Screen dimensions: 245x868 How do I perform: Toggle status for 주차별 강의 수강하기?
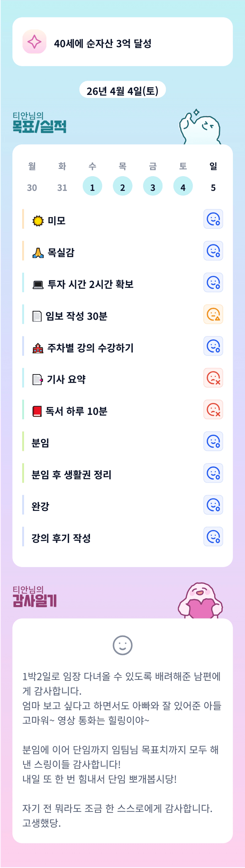click(x=213, y=346)
